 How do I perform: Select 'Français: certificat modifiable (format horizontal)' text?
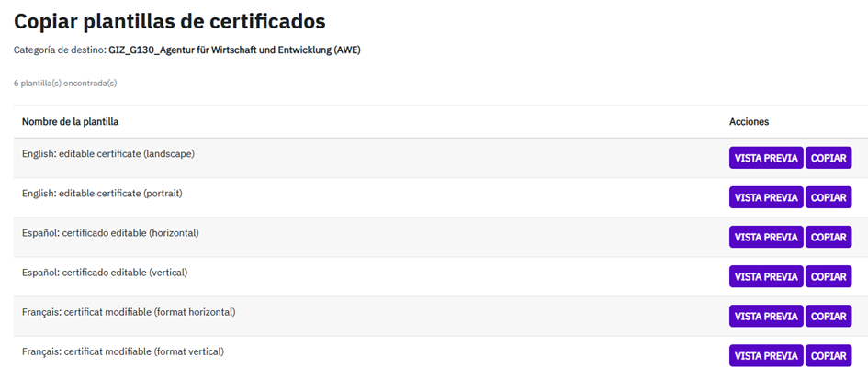pos(129,312)
